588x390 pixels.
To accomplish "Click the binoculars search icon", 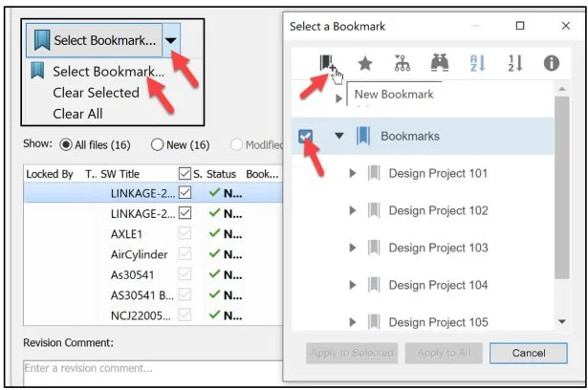I will point(440,63).
